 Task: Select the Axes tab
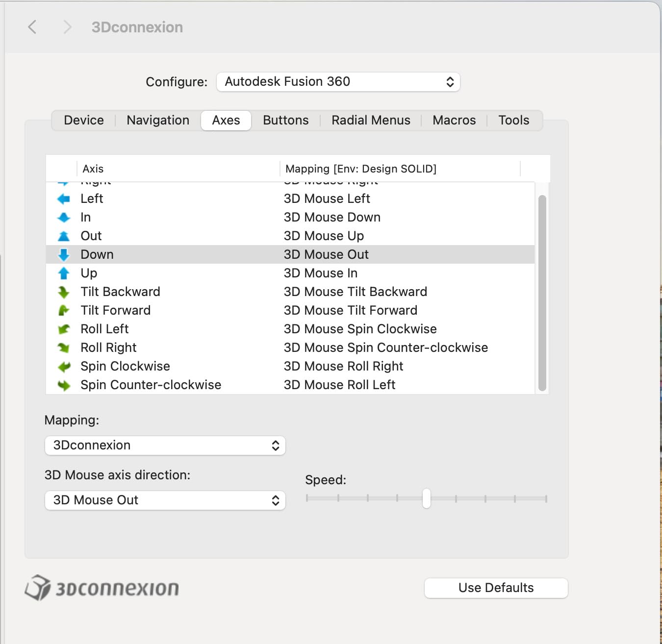click(226, 121)
